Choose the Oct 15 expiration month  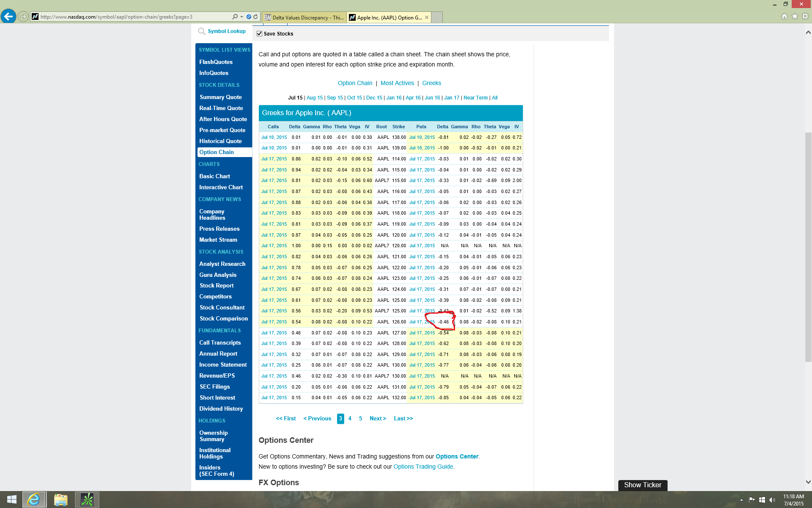pos(354,98)
